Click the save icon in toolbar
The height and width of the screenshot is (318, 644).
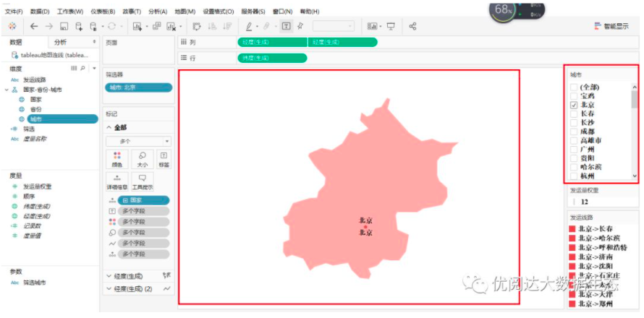[64, 26]
